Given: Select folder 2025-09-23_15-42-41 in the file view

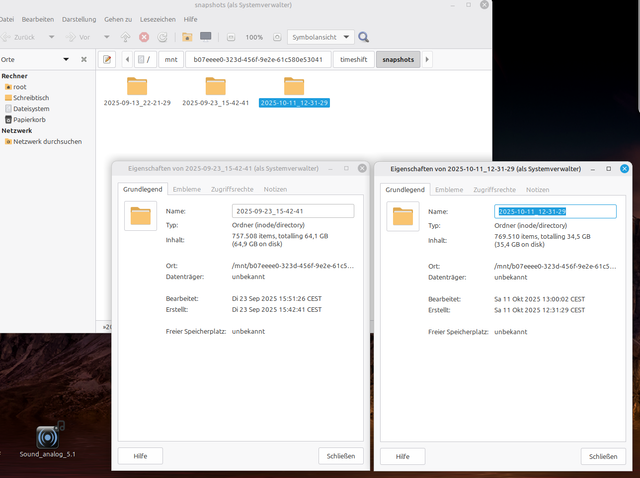Looking at the screenshot, I should pyautogui.click(x=216, y=92).
